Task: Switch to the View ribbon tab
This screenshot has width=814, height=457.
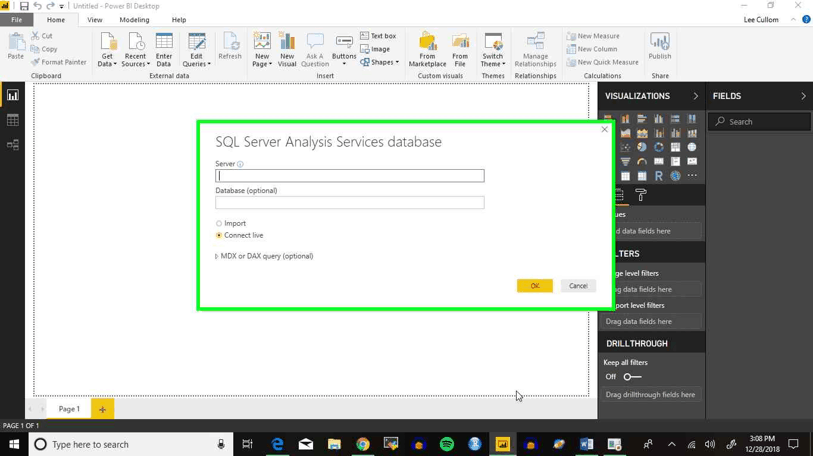Action: click(x=94, y=20)
